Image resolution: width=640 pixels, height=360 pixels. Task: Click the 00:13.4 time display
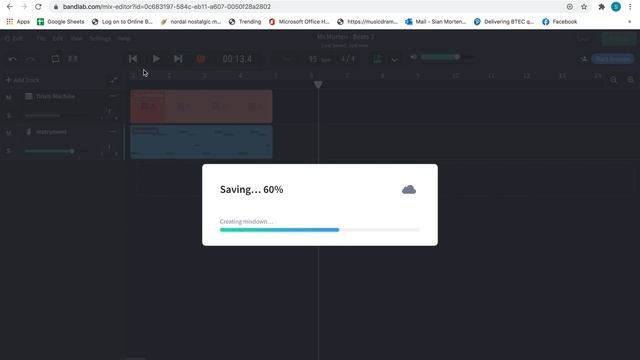pyautogui.click(x=237, y=59)
